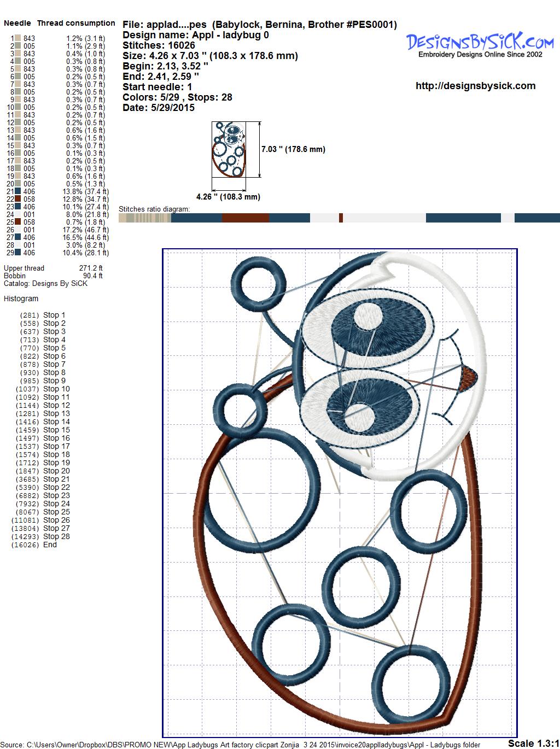
Task: Select needle 21 blue color swatch
Action: tap(18, 191)
